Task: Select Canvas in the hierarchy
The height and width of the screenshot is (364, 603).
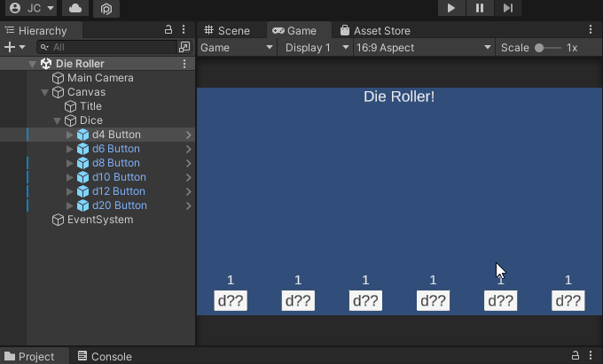Action: [86, 92]
